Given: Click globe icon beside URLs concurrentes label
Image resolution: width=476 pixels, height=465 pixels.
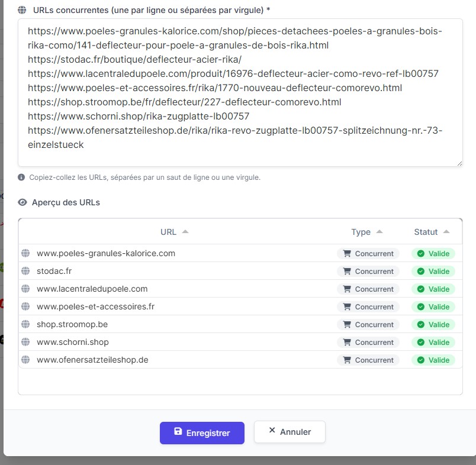Looking at the screenshot, I should click(x=22, y=10).
